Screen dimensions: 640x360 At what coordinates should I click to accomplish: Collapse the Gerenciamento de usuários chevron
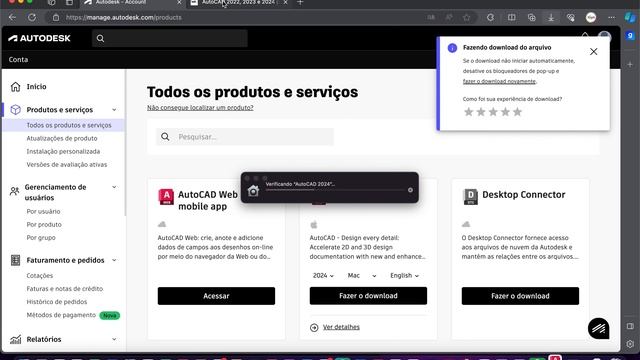click(x=114, y=187)
